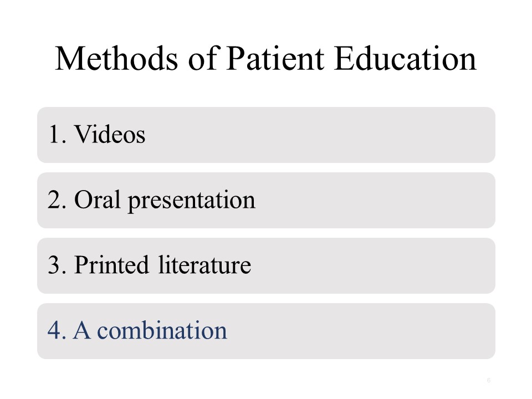Viewport: 532px width, 399px height.
Task: Click the slide title 'Methods of Patient Education'
Action: (265, 58)
